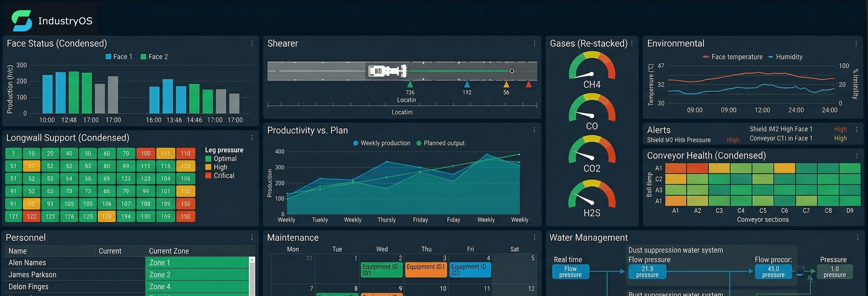Open the Longwall Support panel menu
This screenshot has width=868, height=296.
click(x=252, y=137)
